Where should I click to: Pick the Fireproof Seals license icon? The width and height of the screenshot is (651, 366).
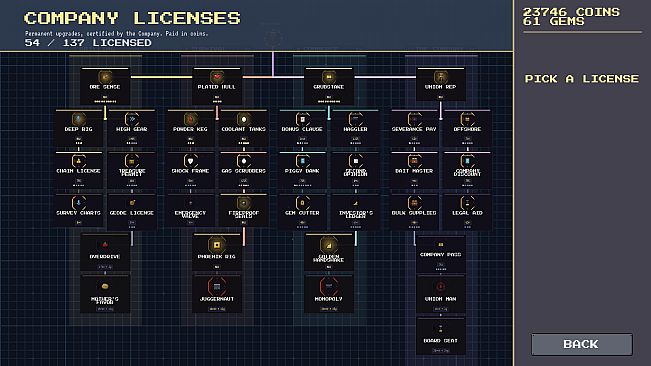[x=244, y=203]
